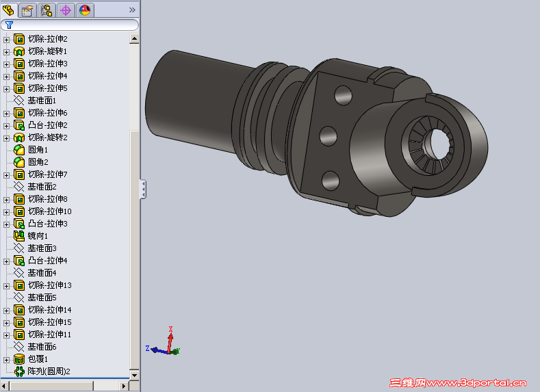
Task: Open the DisplayManager appearance tab
Action: (85, 10)
